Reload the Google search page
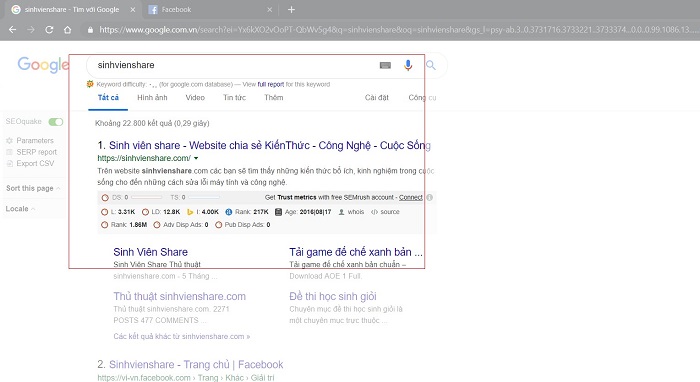This screenshot has width=700, height=382. click(49, 30)
